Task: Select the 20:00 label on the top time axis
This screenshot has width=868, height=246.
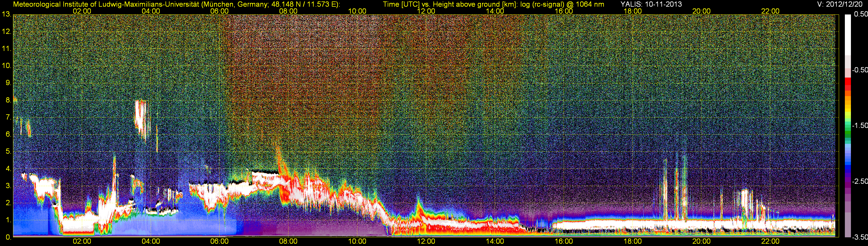Action: pos(702,11)
